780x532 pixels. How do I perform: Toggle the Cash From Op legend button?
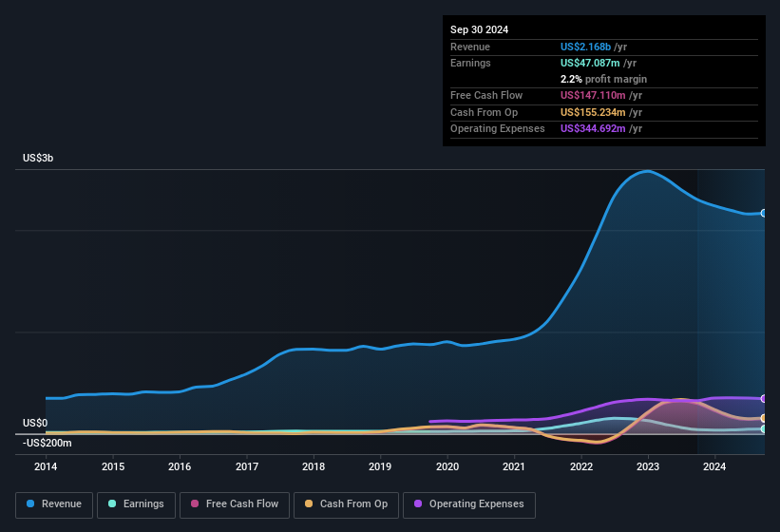coord(346,504)
